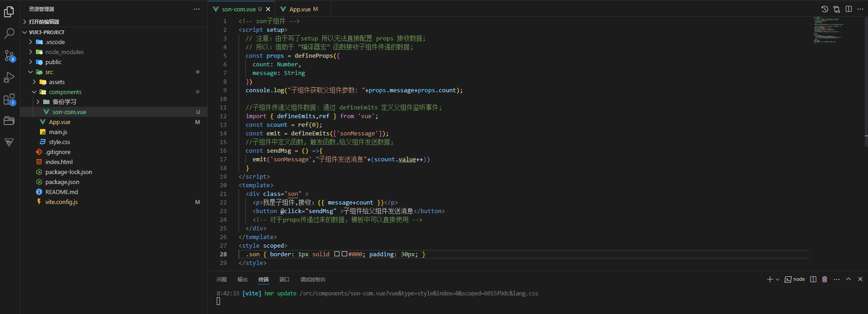The height and width of the screenshot is (314, 868).
Task: Expand the public folder
Action: 114,62
